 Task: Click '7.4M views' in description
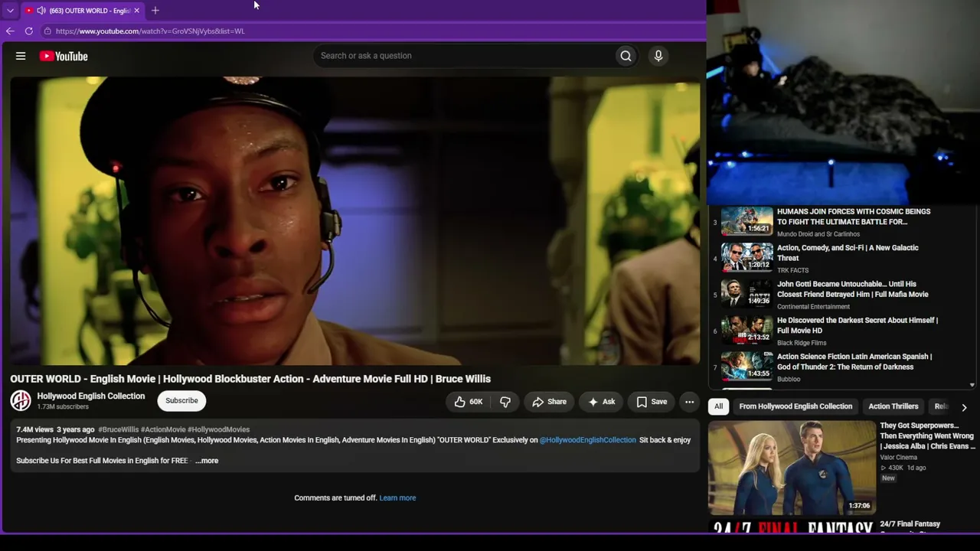35,430
